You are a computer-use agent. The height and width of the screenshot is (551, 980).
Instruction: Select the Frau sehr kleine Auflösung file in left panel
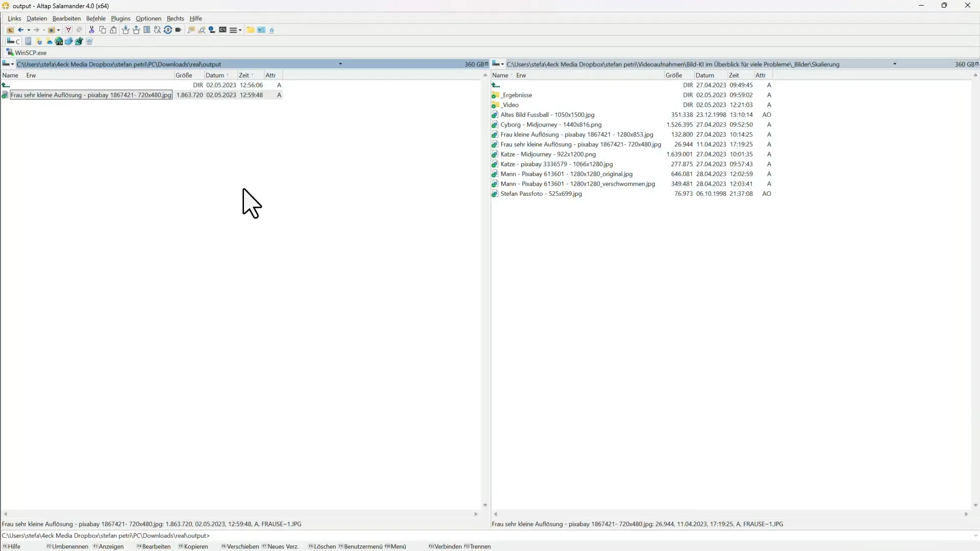pos(91,95)
